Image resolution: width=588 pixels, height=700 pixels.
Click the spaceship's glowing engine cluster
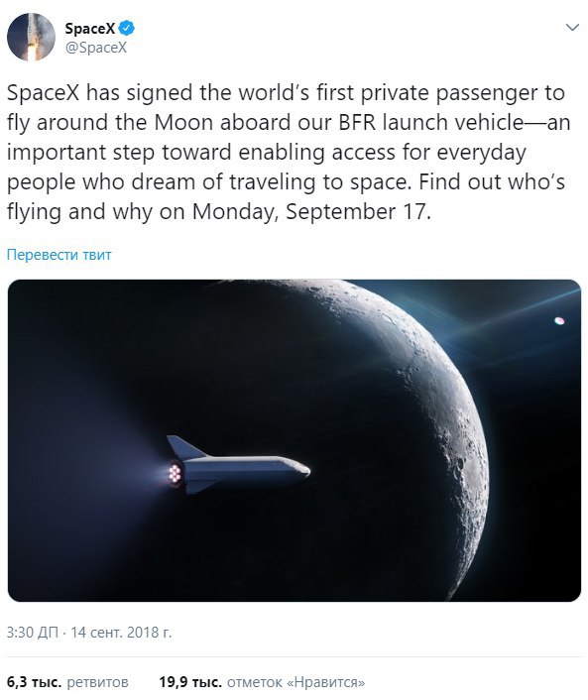[175, 474]
